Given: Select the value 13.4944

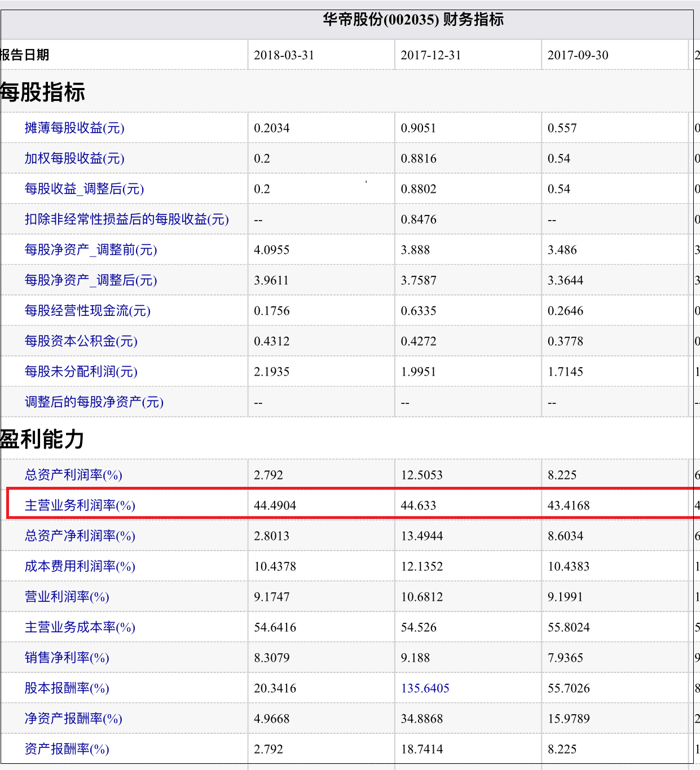Looking at the screenshot, I should [422, 536].
